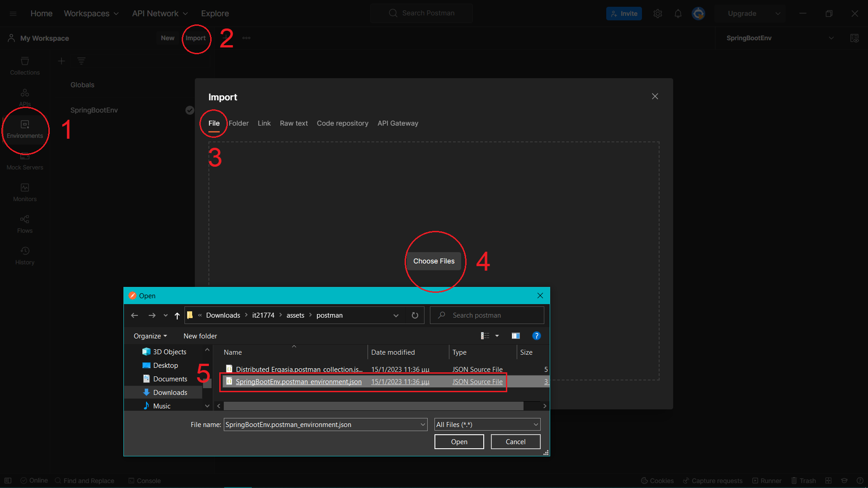
Task: Switch to the Link import tab
Action: click(264, 123)
